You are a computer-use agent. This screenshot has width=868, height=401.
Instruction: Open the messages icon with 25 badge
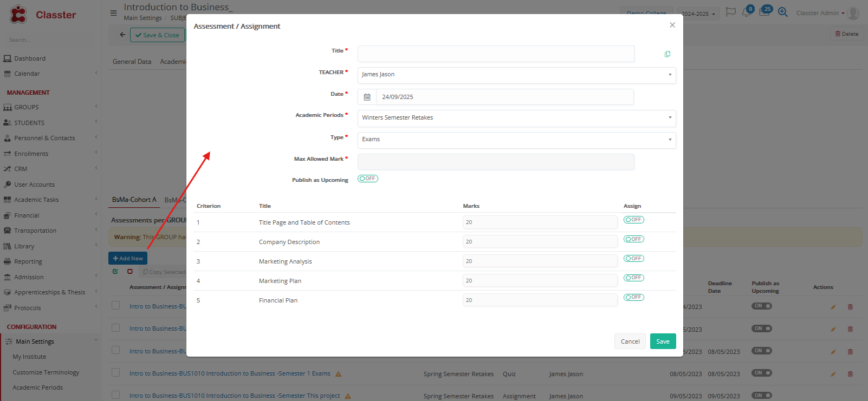tap(764, 12)
